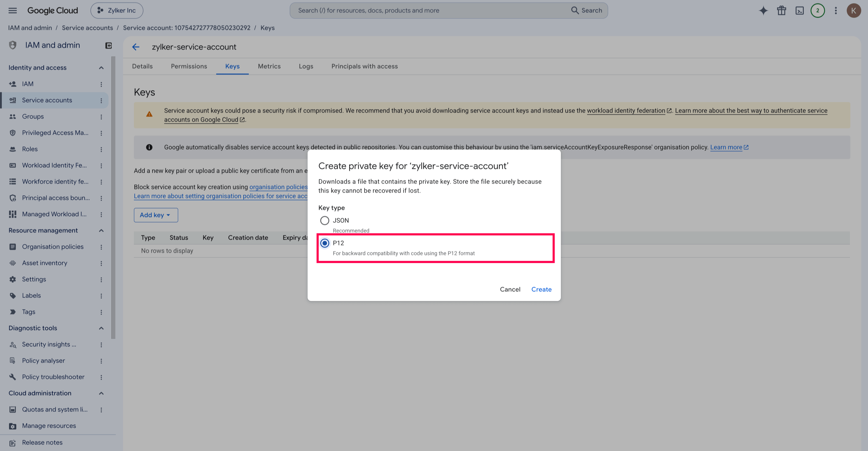Screen dimensions: 868x451
Task: Click the sidebar vertical scrollbar
Action: [x=113, y=198]
